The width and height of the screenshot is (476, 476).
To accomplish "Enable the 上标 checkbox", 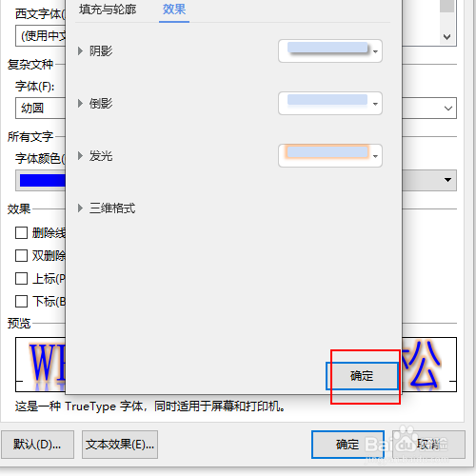I will coord(22,279).
